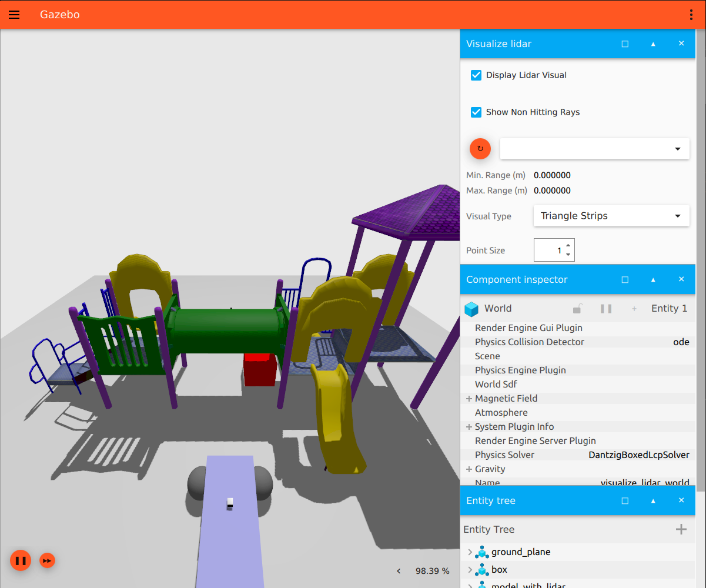706x588 pixels.
Task: Increase the Point Size value
Action: pos(568,246)
